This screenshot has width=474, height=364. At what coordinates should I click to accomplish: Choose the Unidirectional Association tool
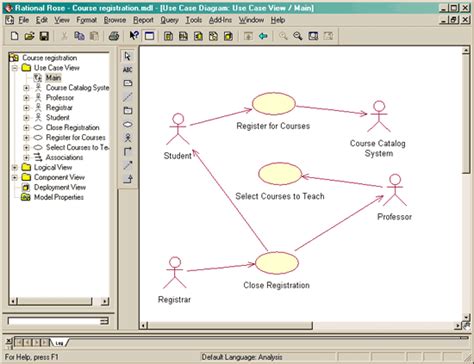[x=127, y=151]
